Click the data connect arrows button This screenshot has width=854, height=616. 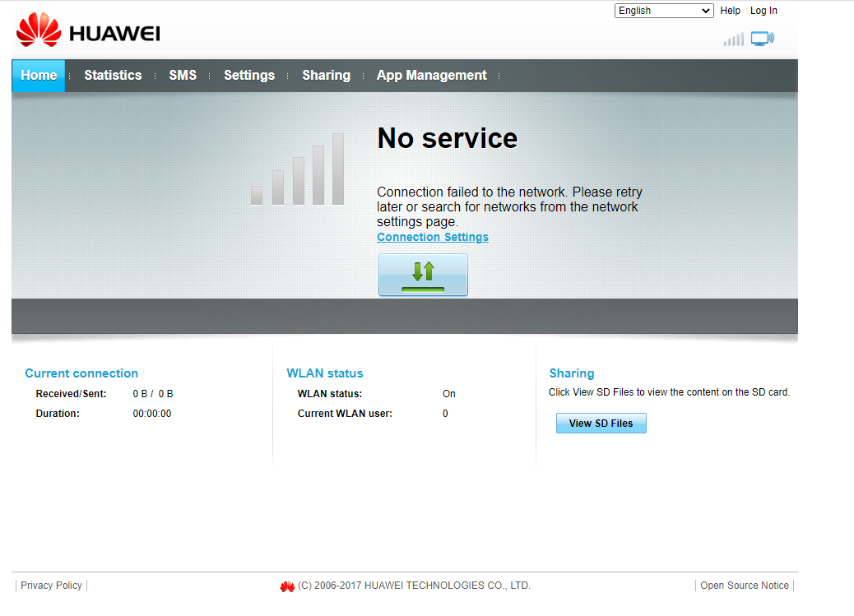(423, 275)
